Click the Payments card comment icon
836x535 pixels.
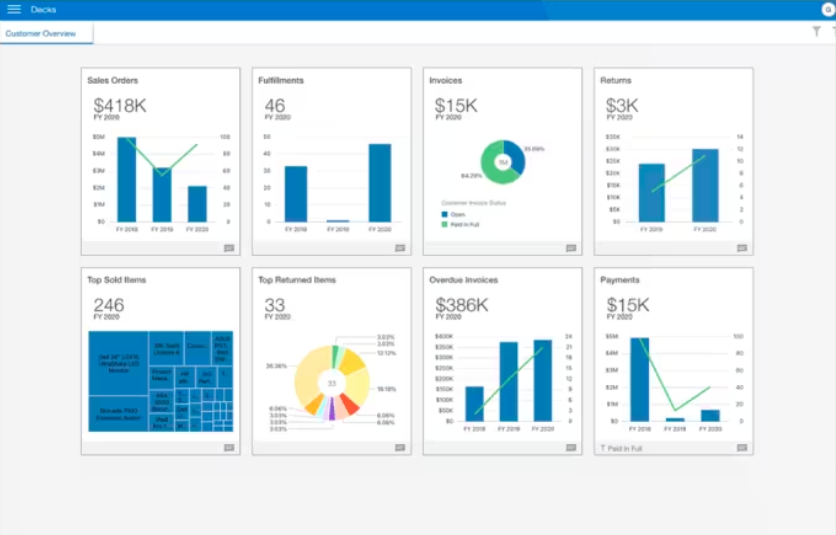click(x=742, y=448)
